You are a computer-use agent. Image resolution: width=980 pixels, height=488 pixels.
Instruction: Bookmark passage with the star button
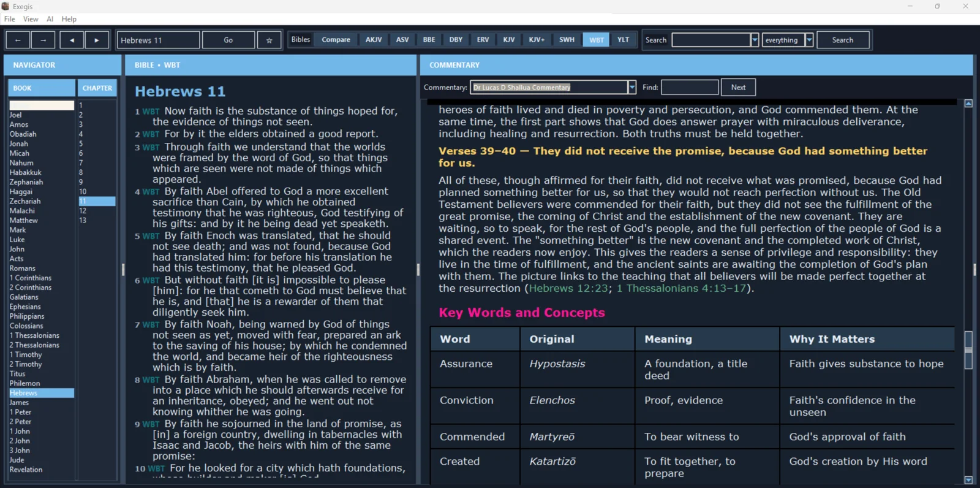[269, 40]
